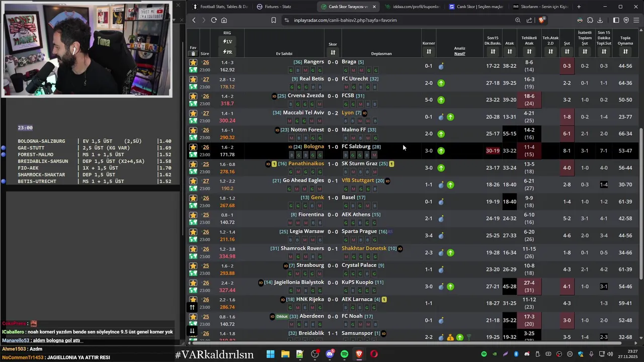Switch to Football Stats, Tables tab
Viewport: 644px width, 362px height.
pos(220,7)
